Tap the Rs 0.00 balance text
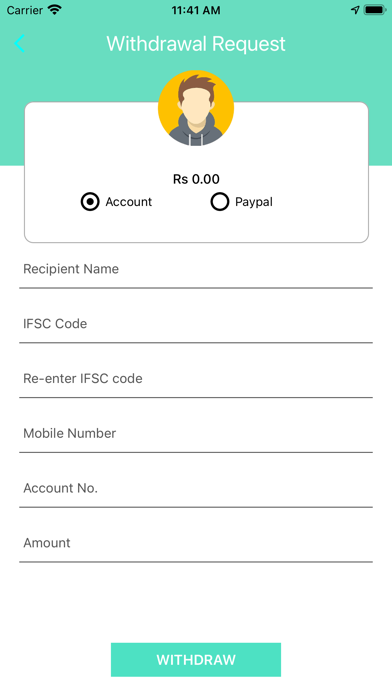The image size is (392, 696). coord(196,179)
